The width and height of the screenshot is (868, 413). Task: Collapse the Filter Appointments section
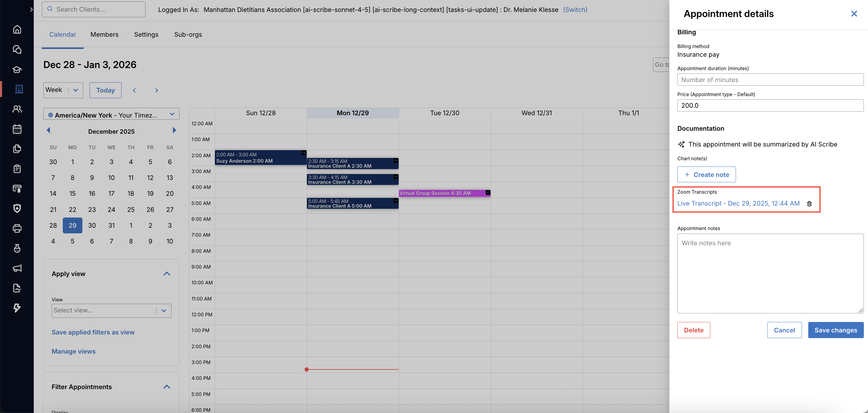166,387
